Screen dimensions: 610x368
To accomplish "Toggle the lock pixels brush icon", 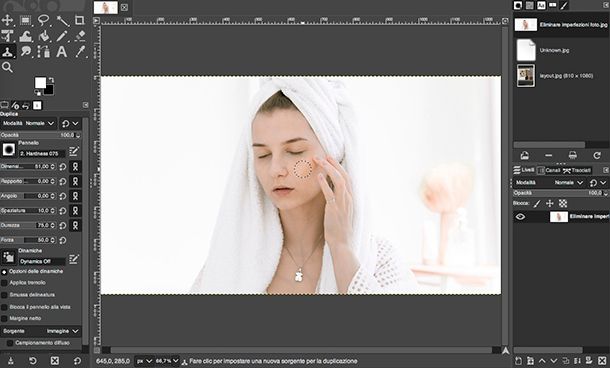I will click(537, 203).
